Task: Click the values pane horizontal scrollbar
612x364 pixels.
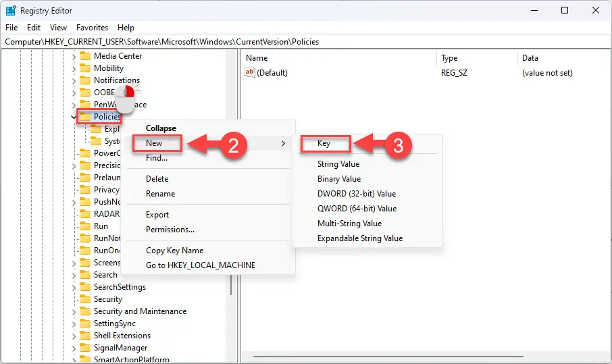Action: click(x=388, y=356)
